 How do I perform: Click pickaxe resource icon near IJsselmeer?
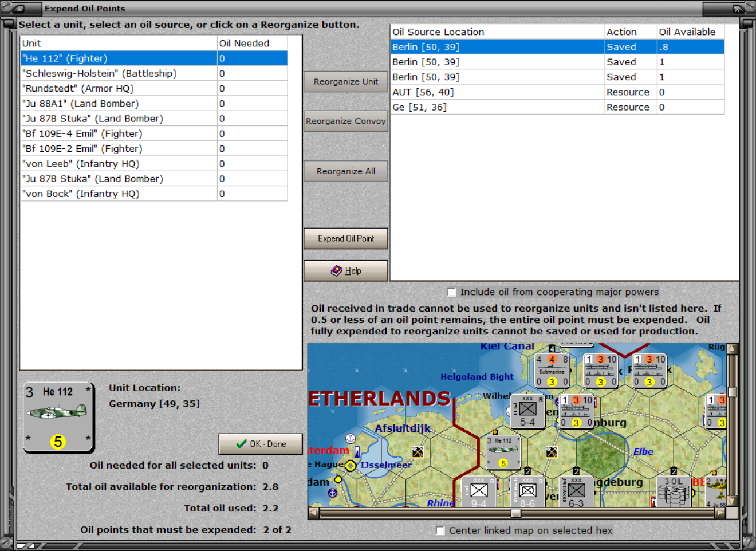coord(418,452)
